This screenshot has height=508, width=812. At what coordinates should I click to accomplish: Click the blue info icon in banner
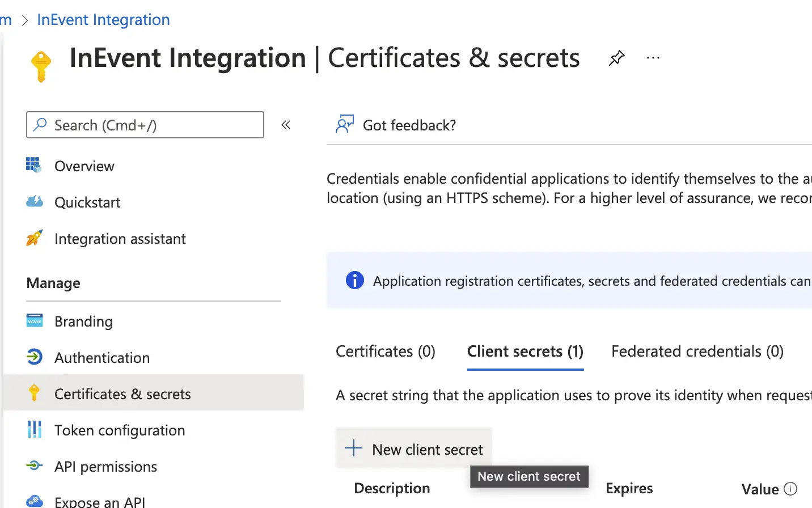point(355,280)
